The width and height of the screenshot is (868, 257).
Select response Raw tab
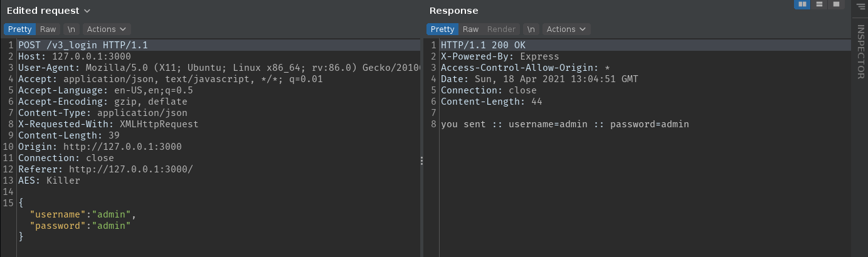coord(470,29)
